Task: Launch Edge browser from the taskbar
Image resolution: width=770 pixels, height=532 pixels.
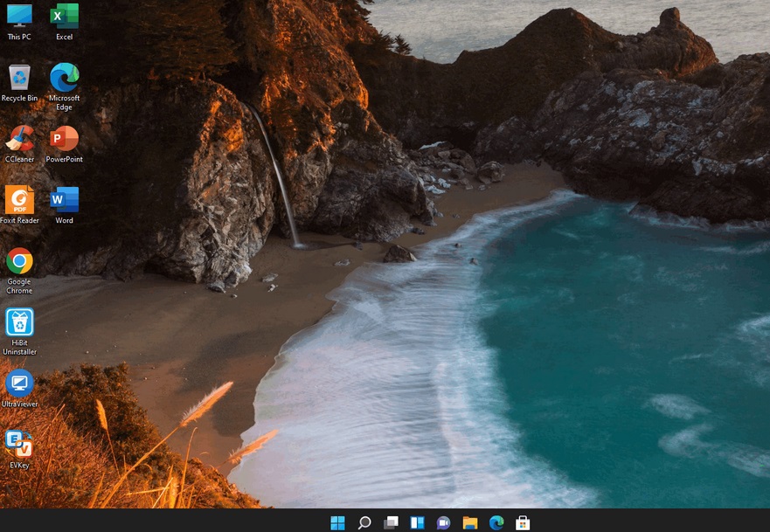Action: pos(496,522)
